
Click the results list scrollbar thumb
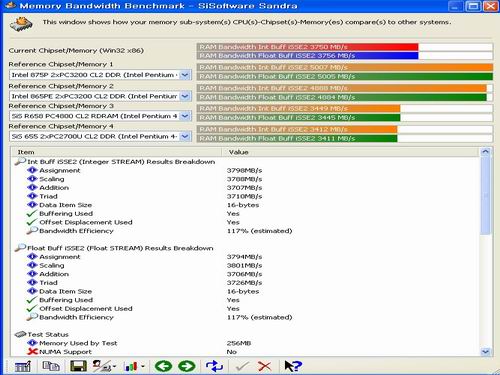[485, 195]
